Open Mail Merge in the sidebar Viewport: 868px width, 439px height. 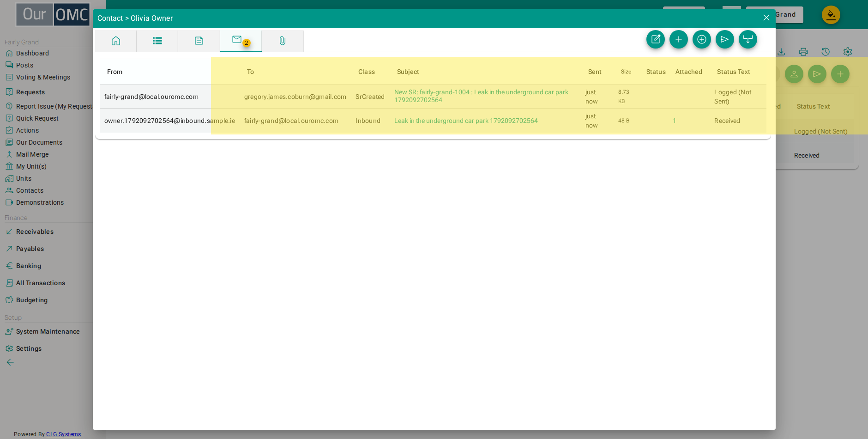coord(32,154)
